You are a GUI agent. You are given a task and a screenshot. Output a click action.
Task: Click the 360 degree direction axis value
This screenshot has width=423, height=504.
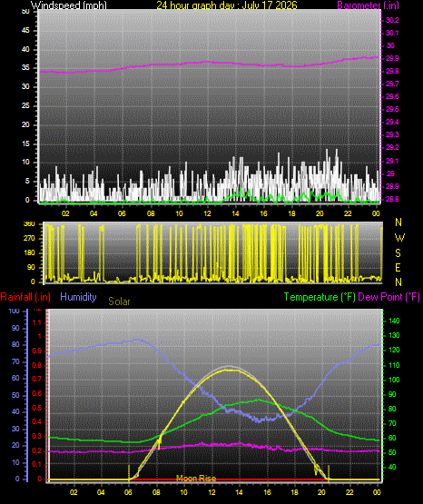coord(29,224)
